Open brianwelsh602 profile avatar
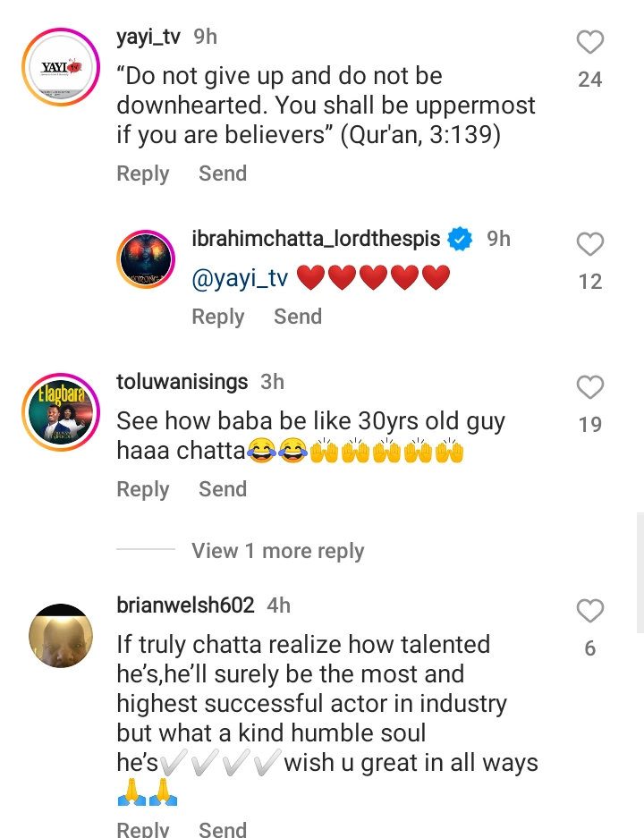Image resolution: width=644 pixels, height=838 pixels. pyautogui.click(x=61, y=637)
